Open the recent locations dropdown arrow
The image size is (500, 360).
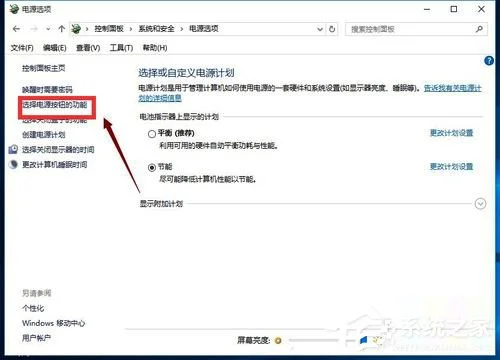coord(48,29)
